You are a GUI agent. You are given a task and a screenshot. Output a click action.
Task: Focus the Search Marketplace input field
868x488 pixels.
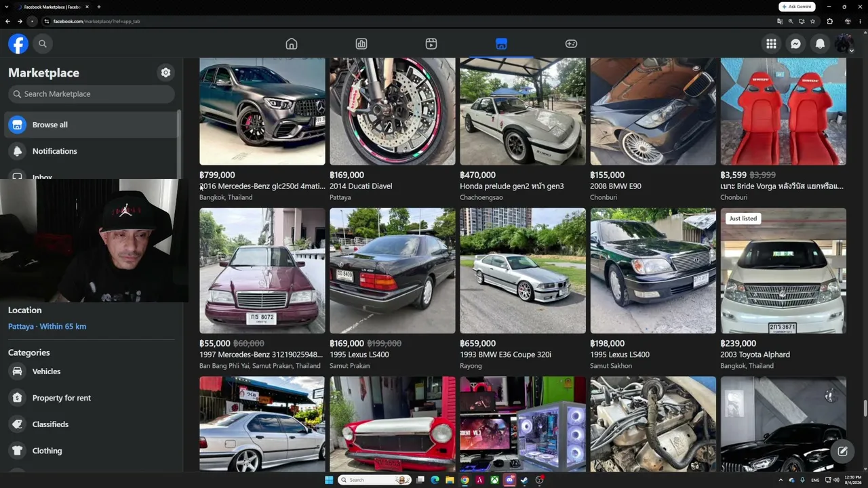tap(92, 94)
